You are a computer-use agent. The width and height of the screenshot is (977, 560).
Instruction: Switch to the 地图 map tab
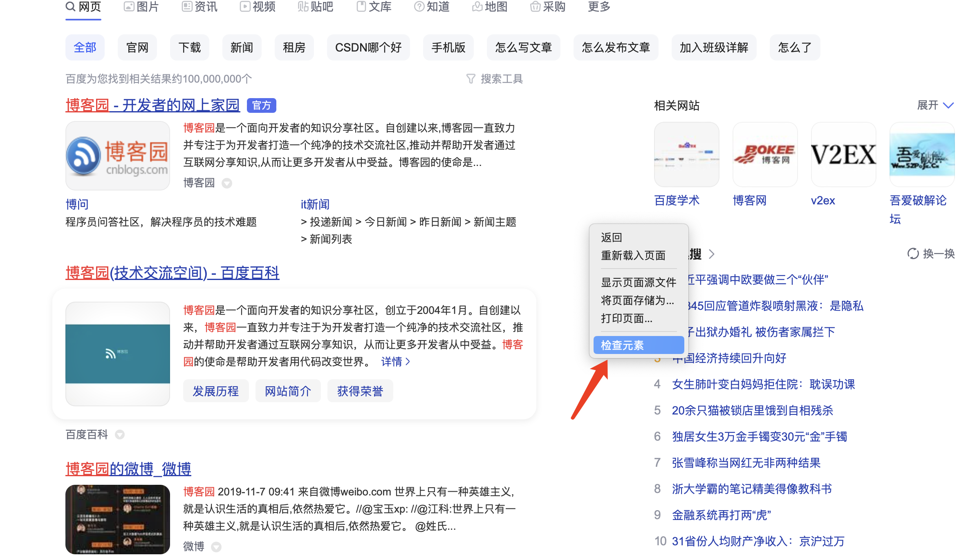click(x=490, y=7)
